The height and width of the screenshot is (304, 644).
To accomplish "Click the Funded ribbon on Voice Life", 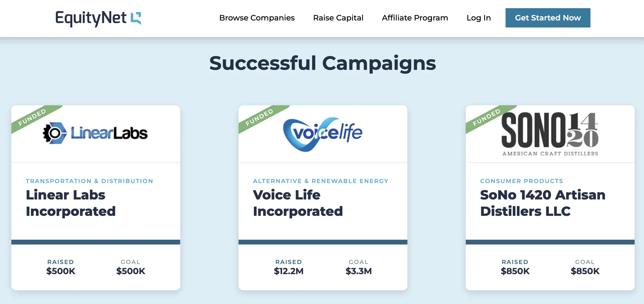I will (260, 117).
